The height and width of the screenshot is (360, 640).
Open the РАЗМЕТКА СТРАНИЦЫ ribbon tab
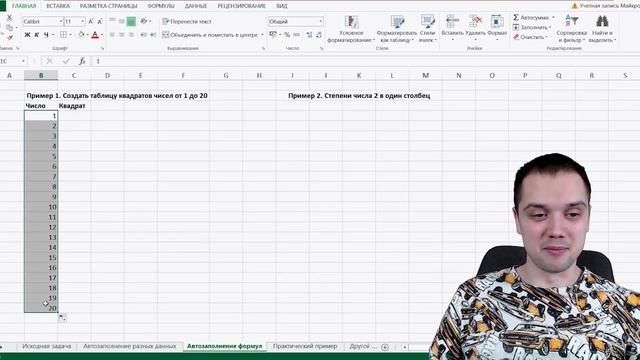[109, 6]
